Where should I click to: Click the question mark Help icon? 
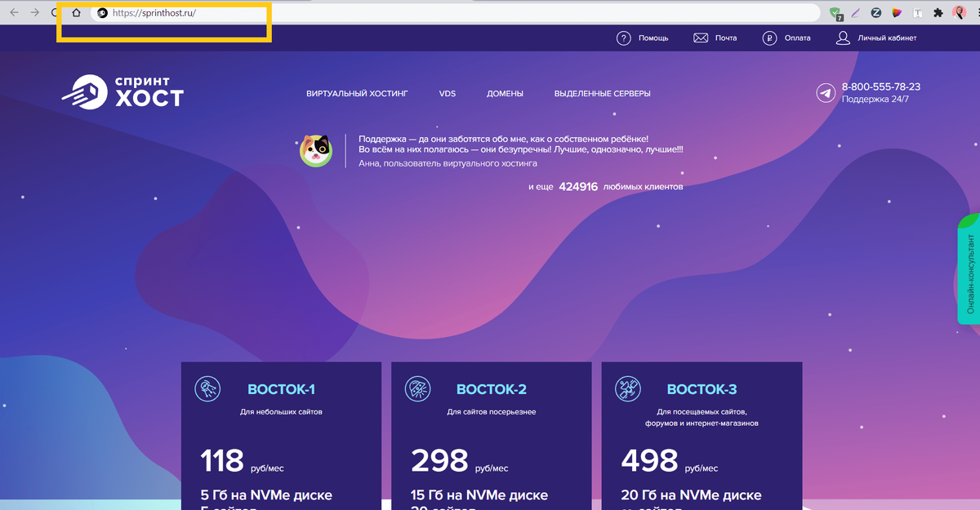624,38
